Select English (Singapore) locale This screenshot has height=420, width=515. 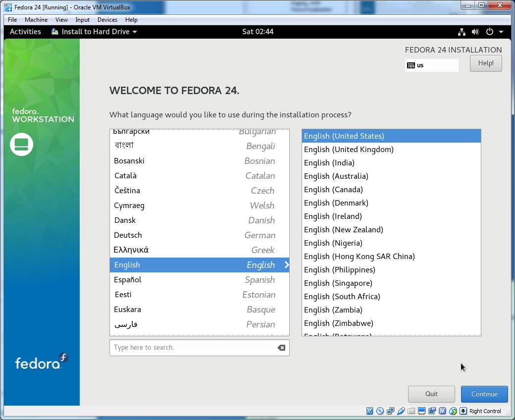391,283
